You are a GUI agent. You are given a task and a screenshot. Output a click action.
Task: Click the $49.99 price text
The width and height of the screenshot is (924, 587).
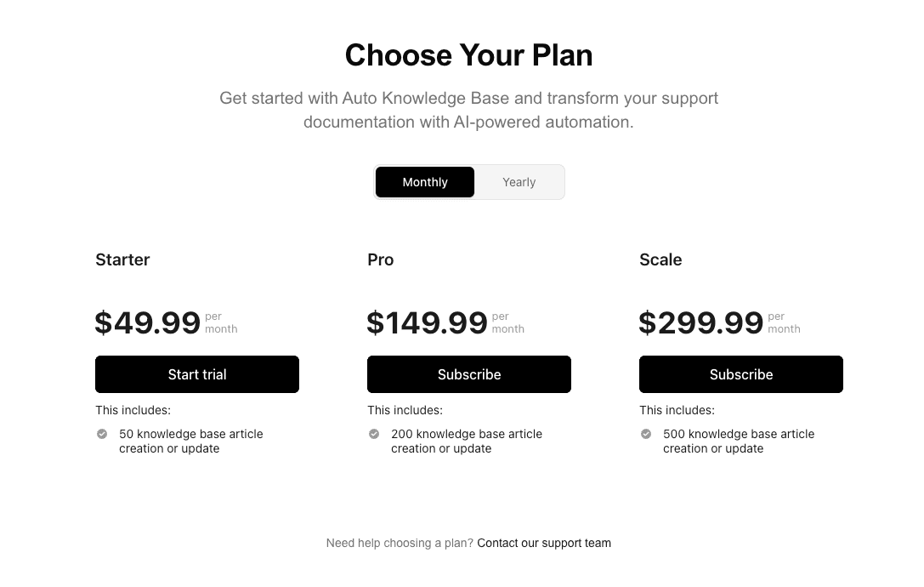pyautogui.click(x=146, y=322)
